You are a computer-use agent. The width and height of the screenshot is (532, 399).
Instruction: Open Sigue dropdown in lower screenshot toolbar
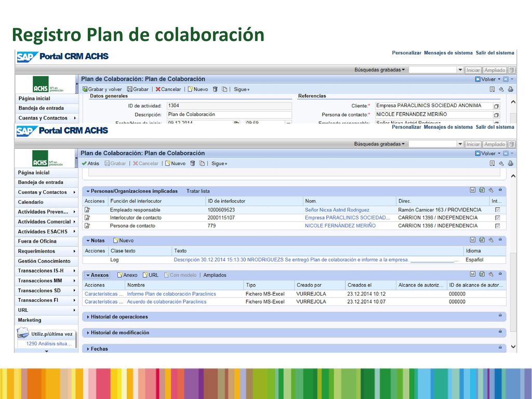[x=219, y=164]
